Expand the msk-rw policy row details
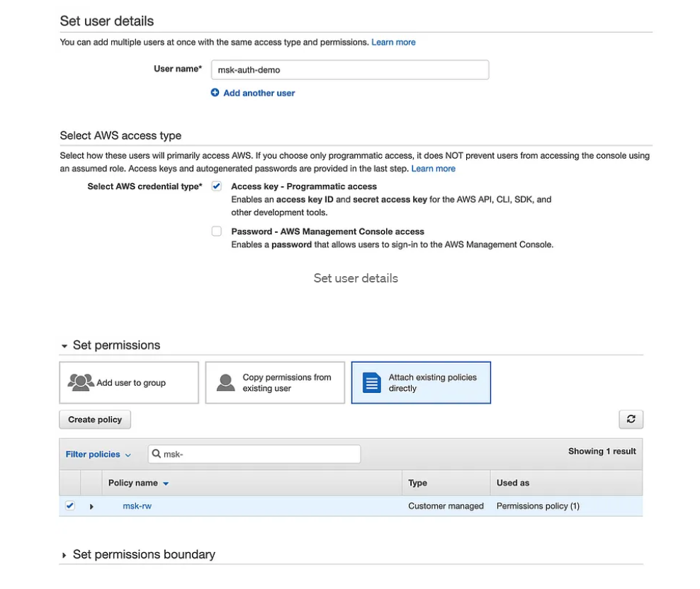Screen dimensions: 700x589 pos(91,506)
